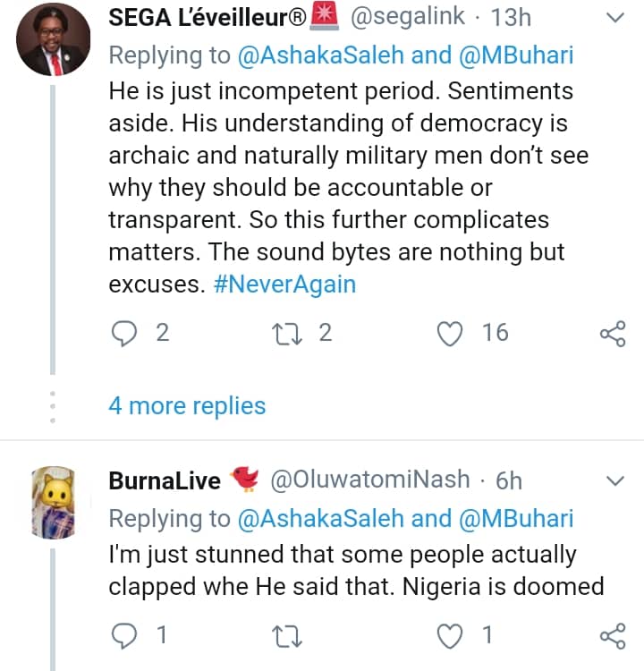Open the 13h timestamp on SEGA's tweet
This screenshot has width=644, height=671.
point(511,17)
